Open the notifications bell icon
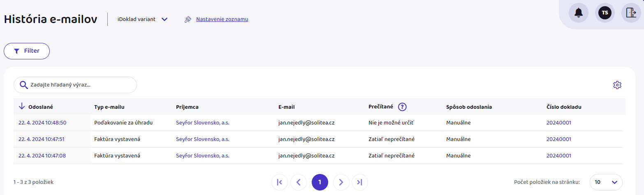644x195 pixels. [x=578, y=13]
